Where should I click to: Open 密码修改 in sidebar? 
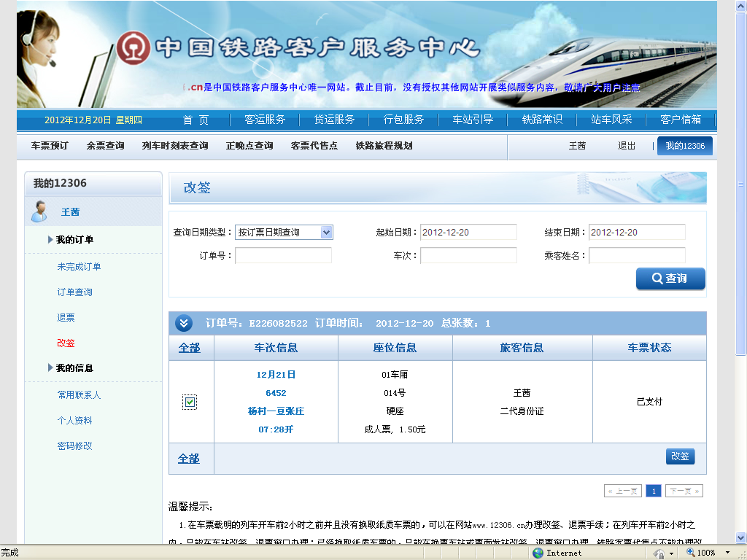(75, 446)
